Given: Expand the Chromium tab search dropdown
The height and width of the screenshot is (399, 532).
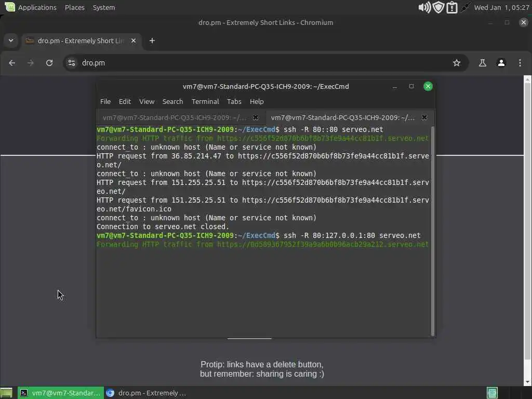Looking at the screenshot, I should (x=11, y=41).
